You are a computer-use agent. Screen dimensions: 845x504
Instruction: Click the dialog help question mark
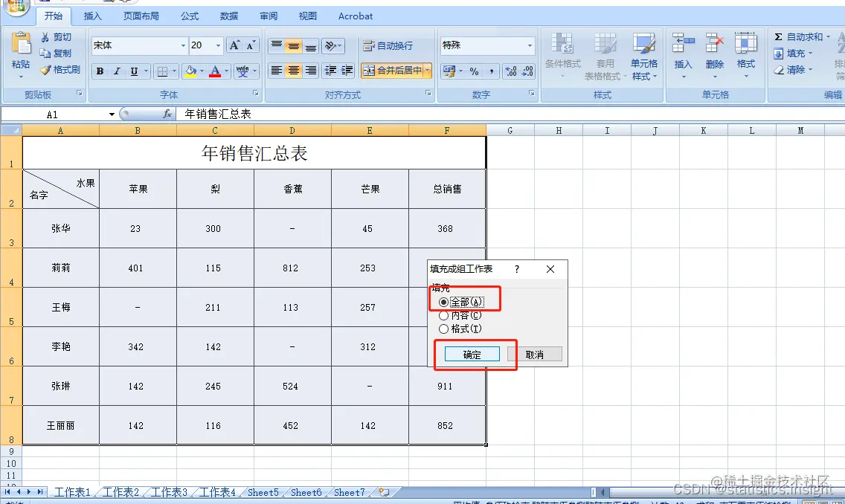click(x=517, y=268)
